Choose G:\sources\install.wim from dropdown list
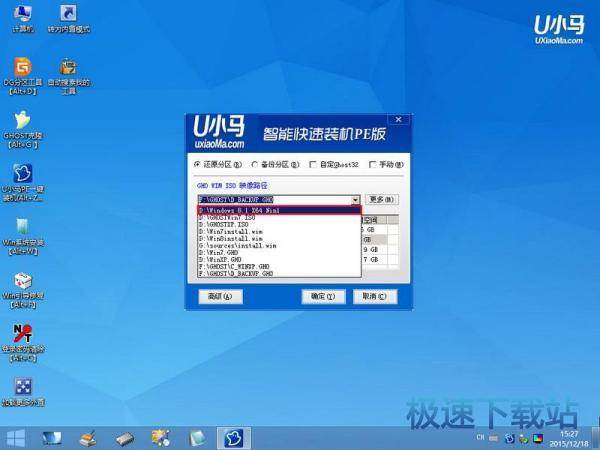Image resolution: width=600 pixels, height=450 pixels. [x=279, y=245]
